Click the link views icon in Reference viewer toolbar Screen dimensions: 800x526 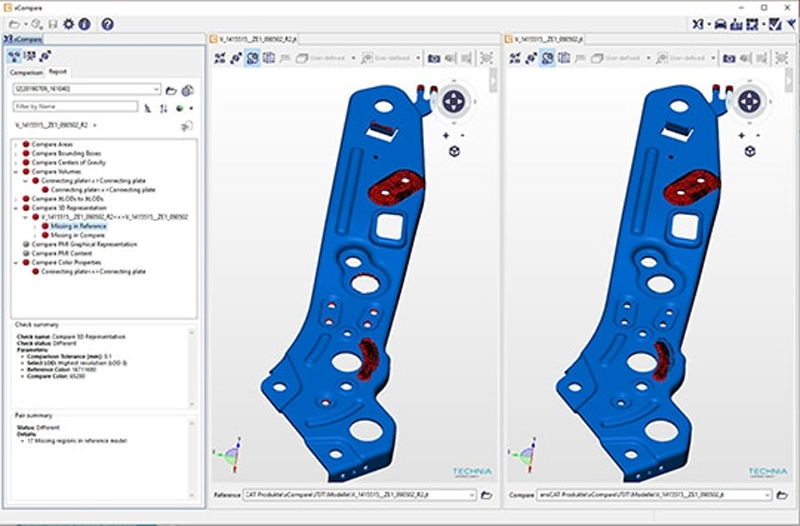point(236,58)
